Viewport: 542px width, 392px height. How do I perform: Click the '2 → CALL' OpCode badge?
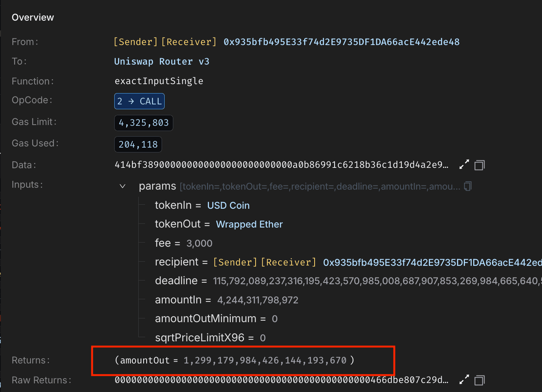click(139, 101)
